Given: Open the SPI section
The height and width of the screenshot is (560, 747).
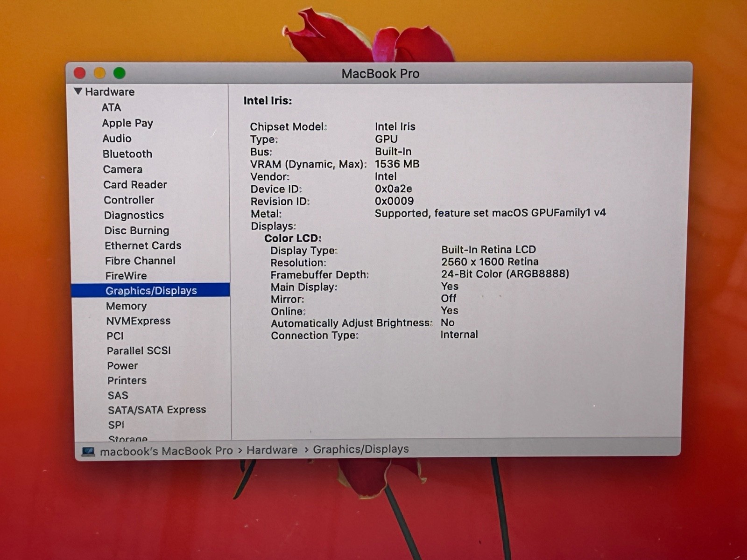Looking at the screenshot, I should click(x=116, y=425).
